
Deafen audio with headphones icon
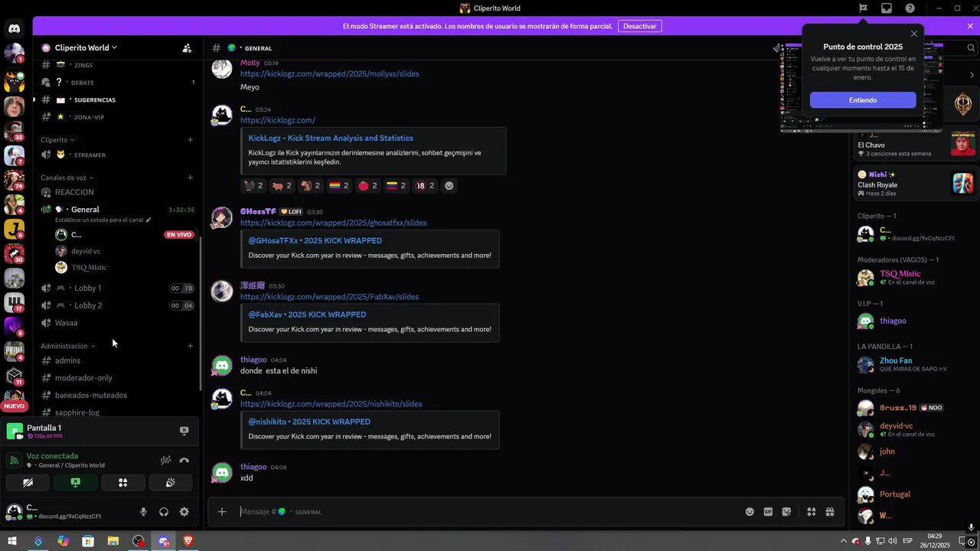[163, 512]
